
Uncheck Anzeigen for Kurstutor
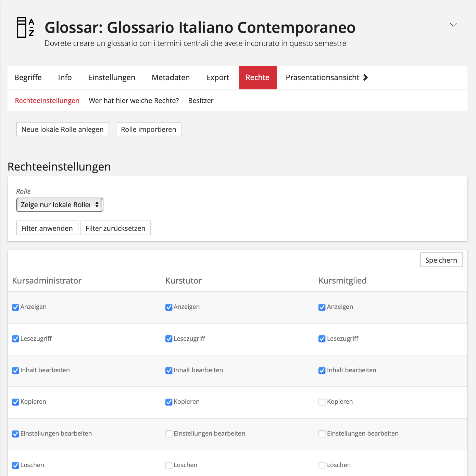tap(169, 307)
